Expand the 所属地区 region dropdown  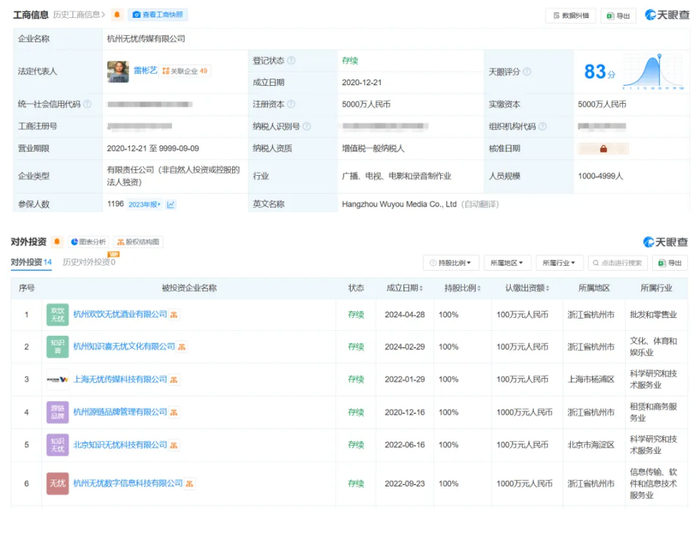point(506,263)
